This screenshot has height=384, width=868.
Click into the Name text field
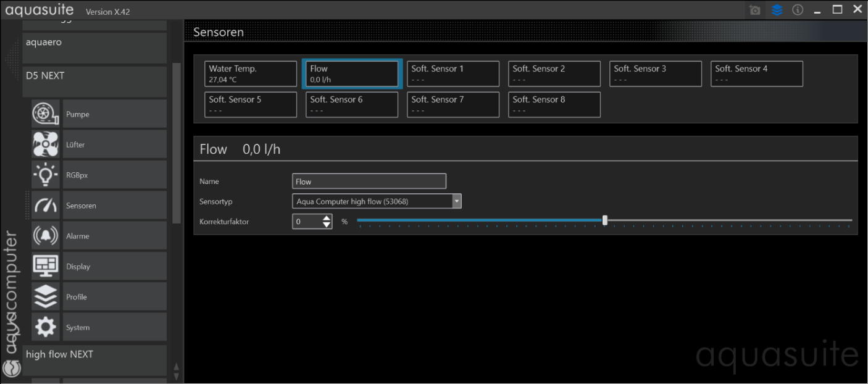pyautogui.click(x=369, y=182)
